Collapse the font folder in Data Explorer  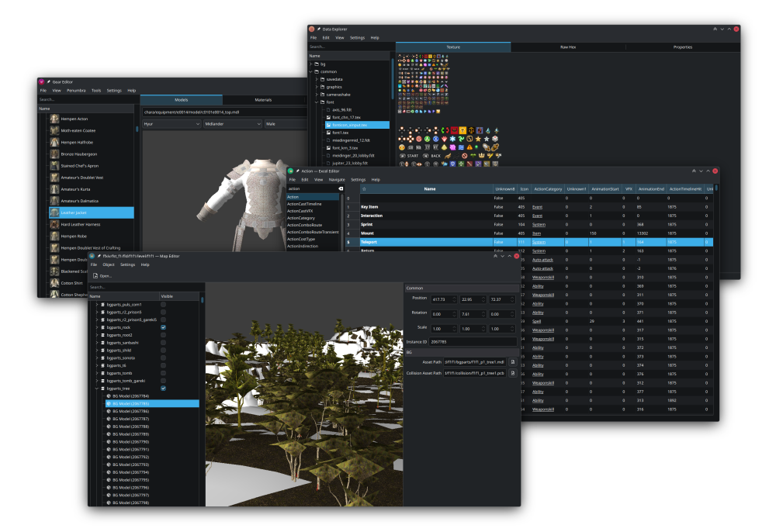[317, 102]
